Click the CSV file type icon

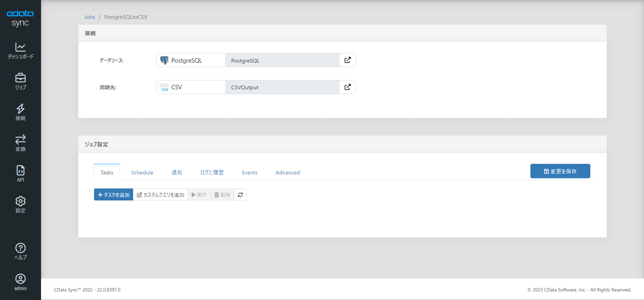(x=165, y=87)
